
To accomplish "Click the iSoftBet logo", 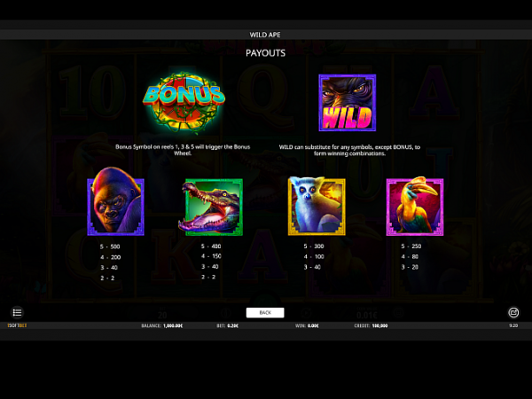I will point(17,325).
